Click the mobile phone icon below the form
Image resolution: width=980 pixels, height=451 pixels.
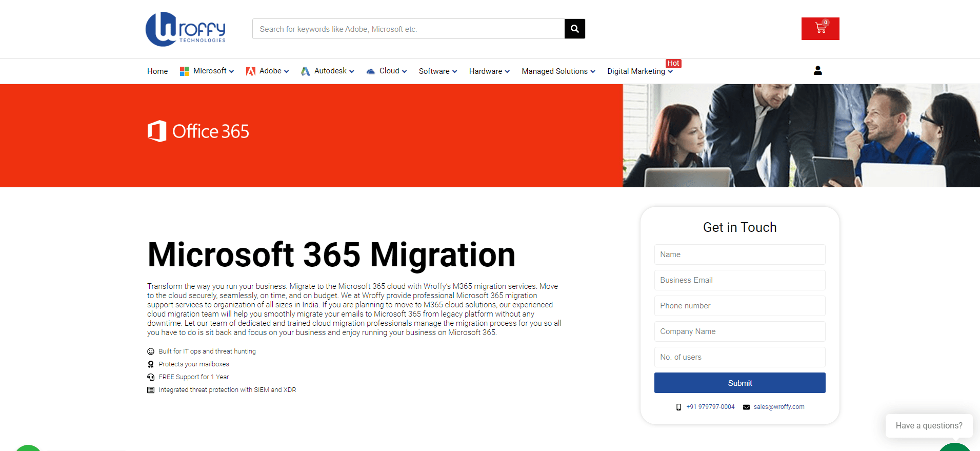[678, 407]
